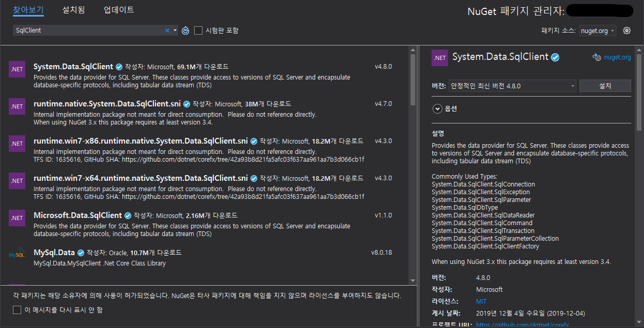644x328 pixels.
Task: Click the verified badge beside runtime.native.System.Data.SqlClient.sni
Action: coord(186,104)
